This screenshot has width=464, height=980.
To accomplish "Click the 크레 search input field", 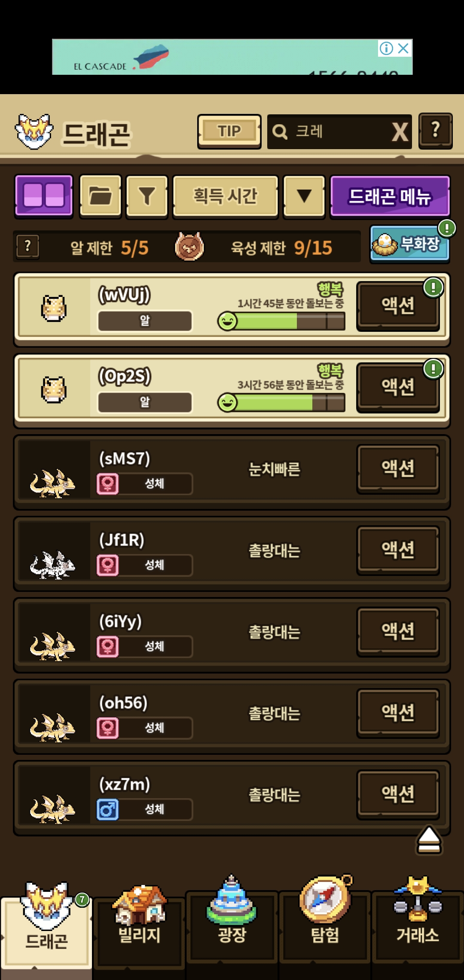I will (331, 132).
